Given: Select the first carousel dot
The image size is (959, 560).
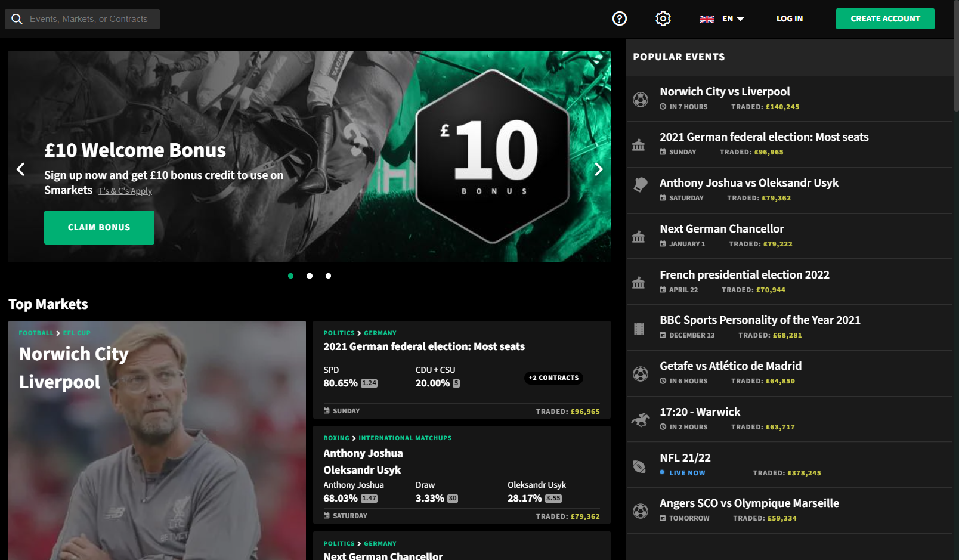Looking at the screenshot, I should tap(291, 276).
